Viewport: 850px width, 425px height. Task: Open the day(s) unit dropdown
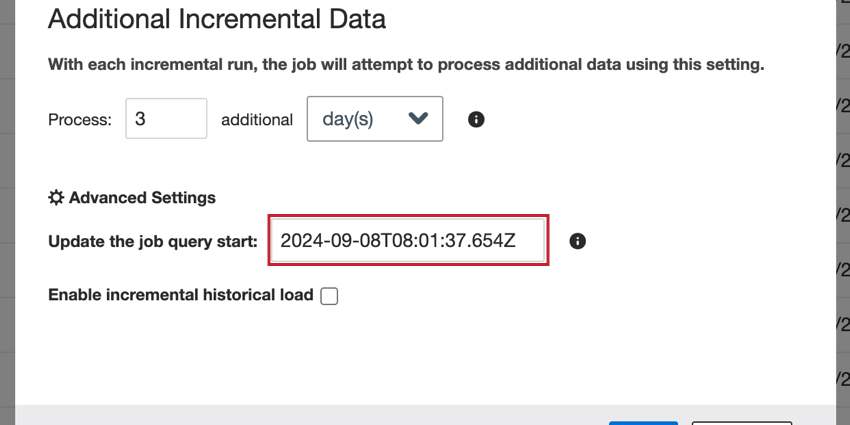[x=373, y=118]
